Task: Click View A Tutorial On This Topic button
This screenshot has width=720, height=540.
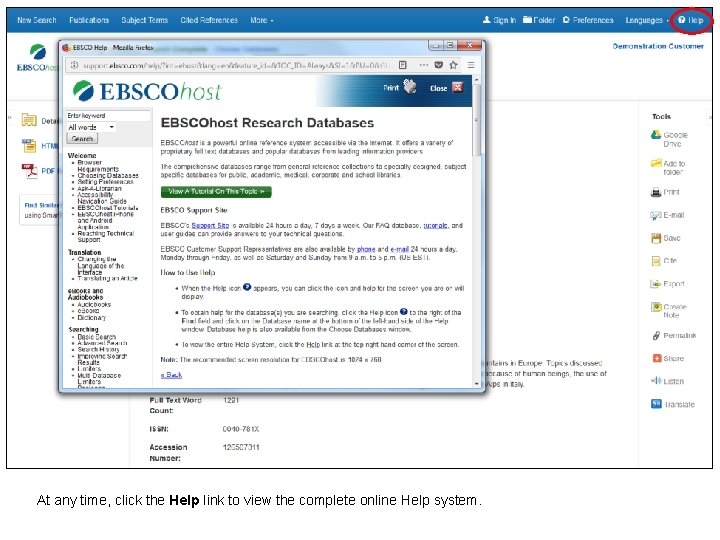Action: [x=216, y=192]
